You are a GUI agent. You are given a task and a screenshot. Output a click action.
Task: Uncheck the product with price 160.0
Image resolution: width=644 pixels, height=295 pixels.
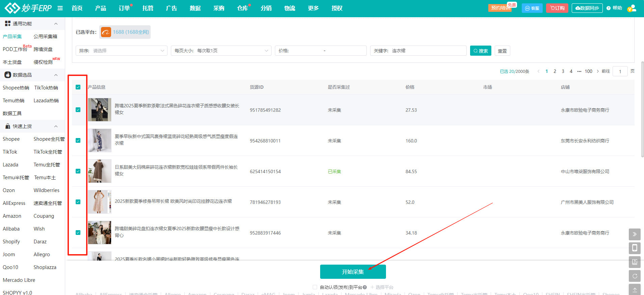(78, 140)
